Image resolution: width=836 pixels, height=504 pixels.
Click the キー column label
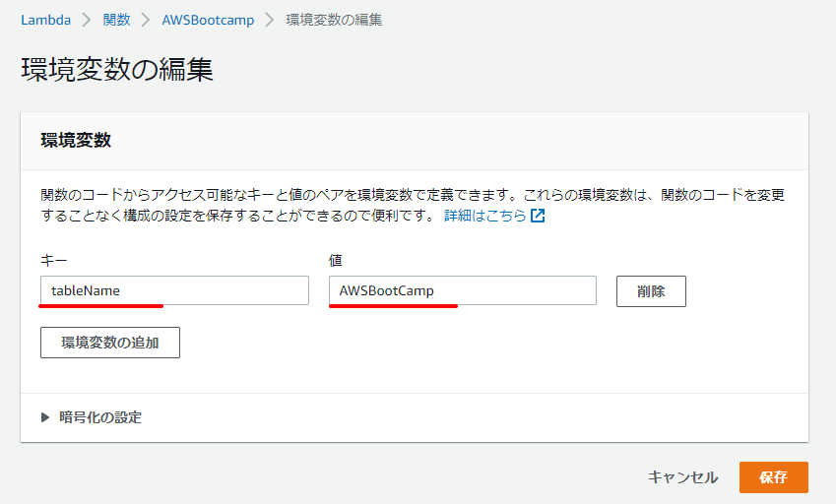point(54,260)
